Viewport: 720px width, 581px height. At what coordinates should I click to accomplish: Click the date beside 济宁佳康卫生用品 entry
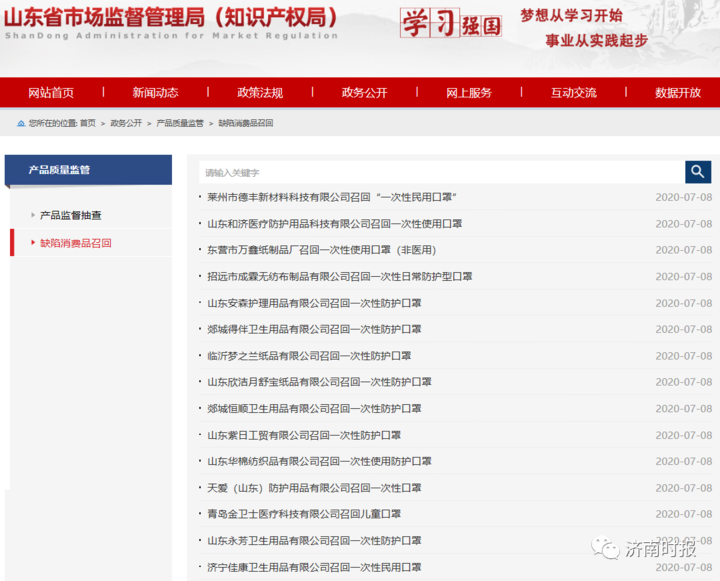(x=684, y=567)
